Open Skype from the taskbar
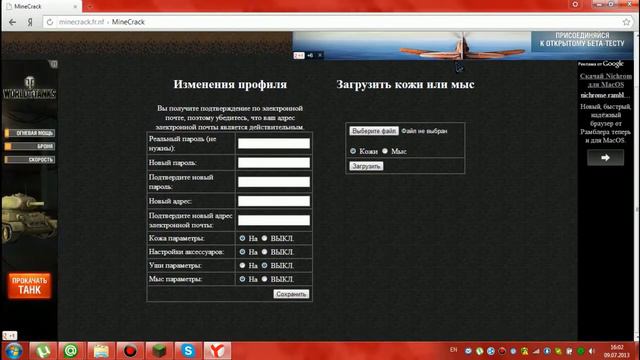 coord(188,351)
